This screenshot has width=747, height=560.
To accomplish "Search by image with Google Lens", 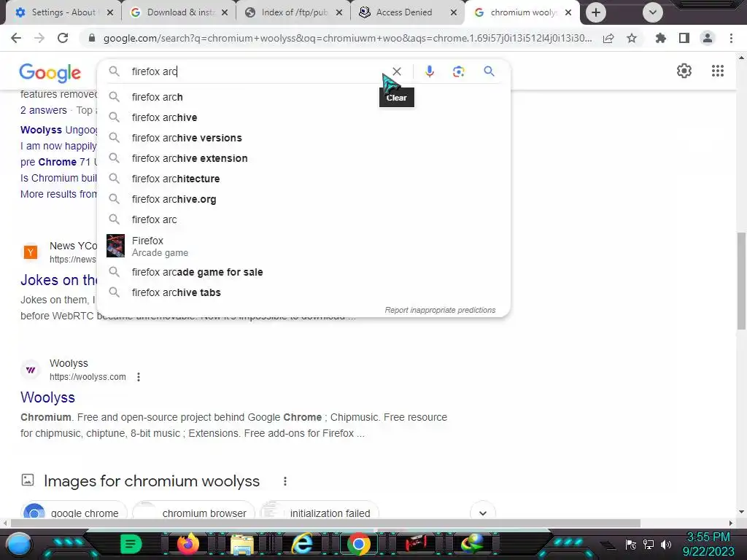I will coord(458,71).
